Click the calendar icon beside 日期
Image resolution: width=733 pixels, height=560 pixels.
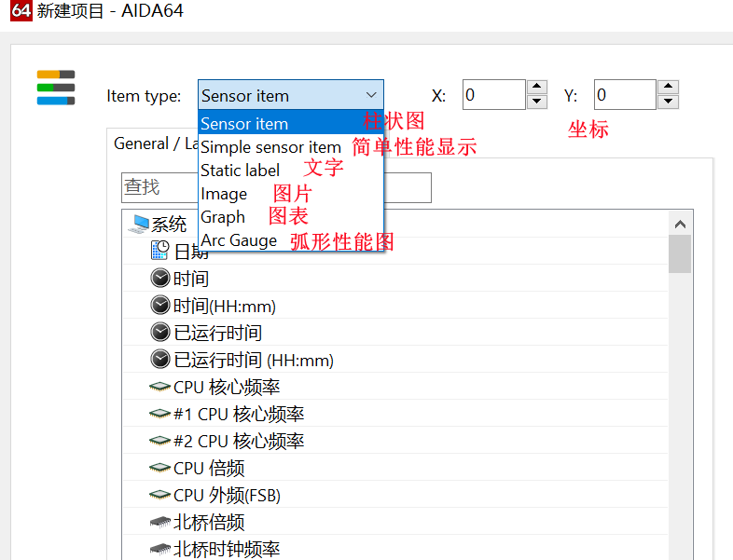(159, 251)
